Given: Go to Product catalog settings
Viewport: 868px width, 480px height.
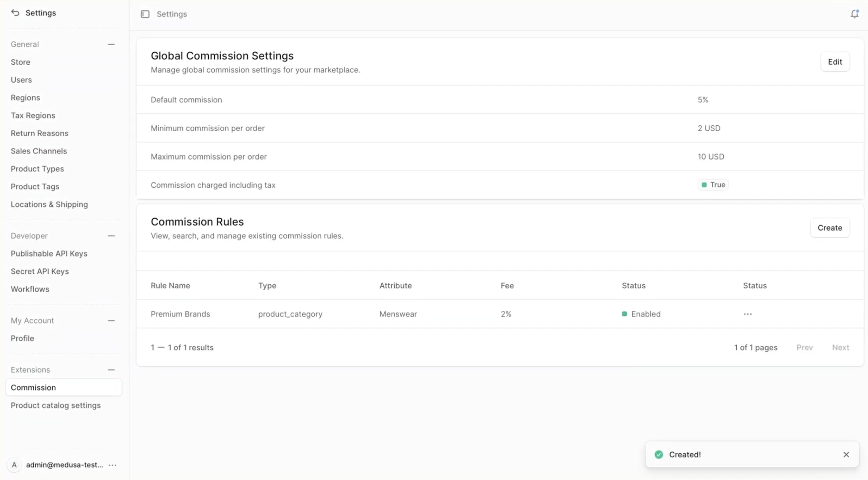Looking at the screenshot, I should tap(55, 405).
